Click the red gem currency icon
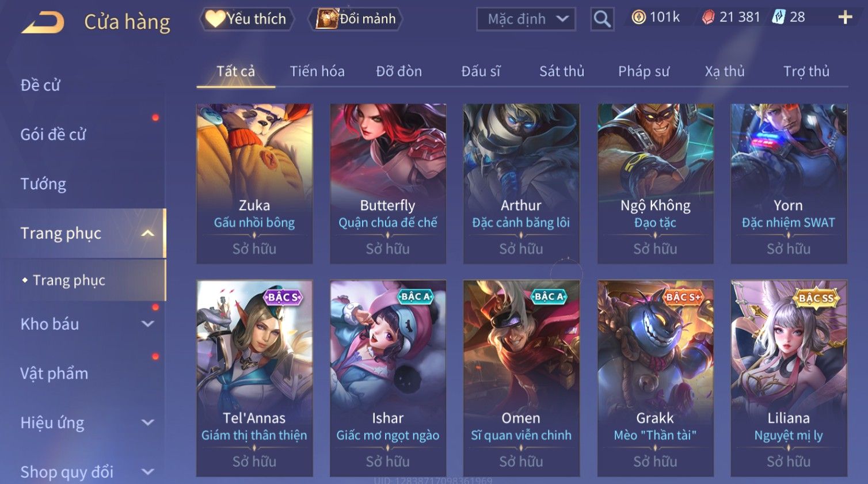868x484 pixels. click(x=708, y=17)
